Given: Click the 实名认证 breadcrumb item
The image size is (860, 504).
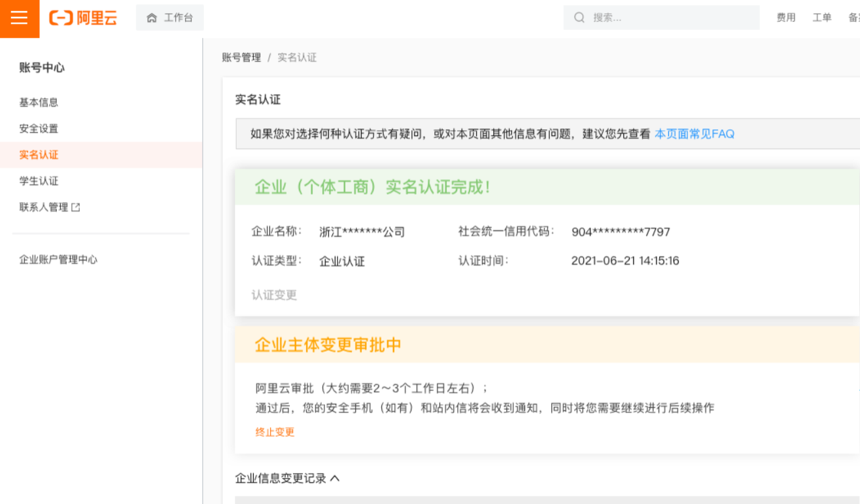Looking at the screenshot, I should pos(297,58).
